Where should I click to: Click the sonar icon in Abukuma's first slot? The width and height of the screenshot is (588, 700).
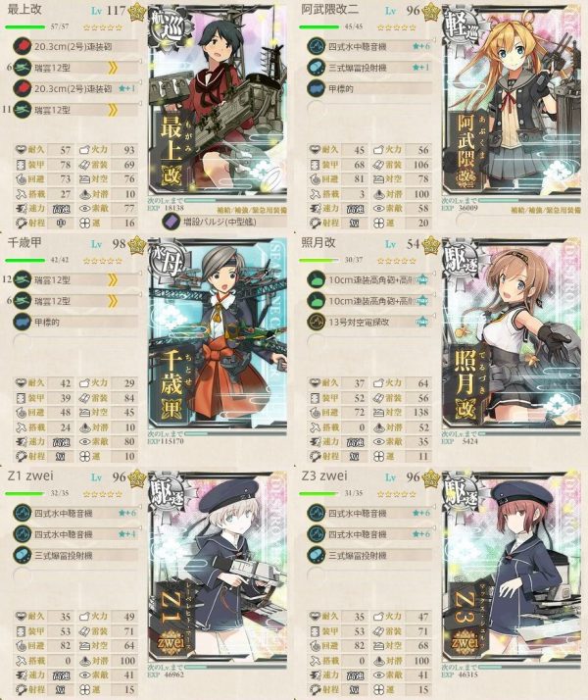316,46
